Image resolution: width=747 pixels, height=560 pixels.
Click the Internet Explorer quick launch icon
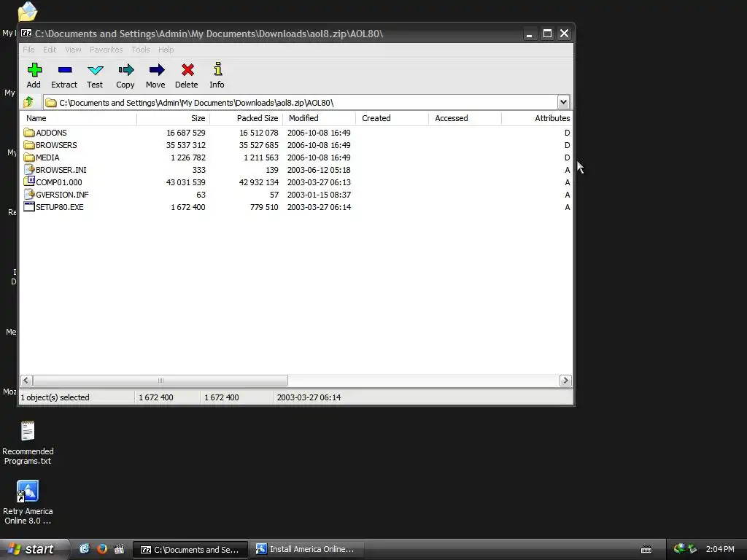[x=85, y=548]
